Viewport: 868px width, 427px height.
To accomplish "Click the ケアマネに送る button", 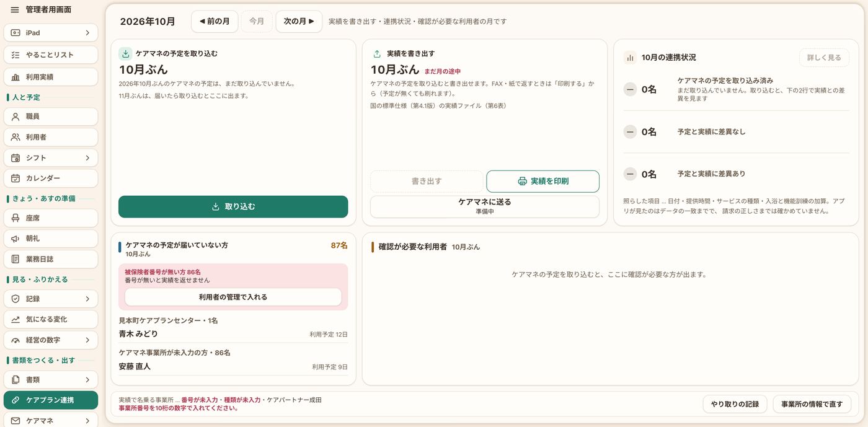I will [485, 206].
